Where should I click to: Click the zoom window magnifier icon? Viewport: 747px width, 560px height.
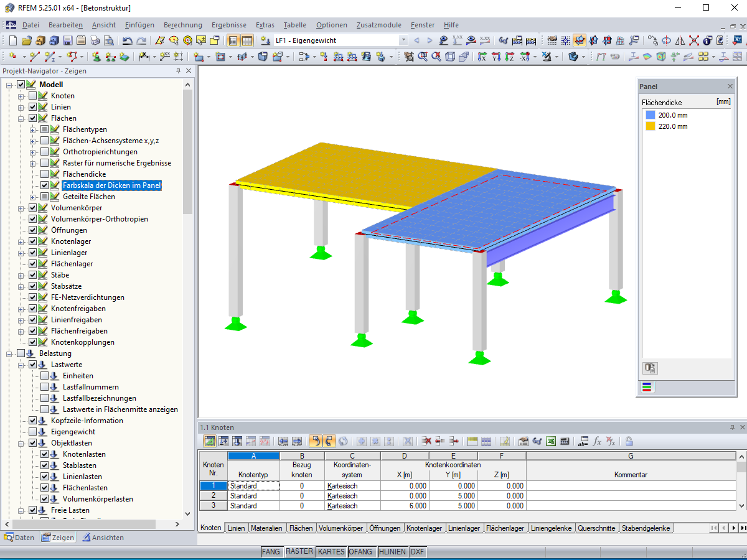(422, 57)
